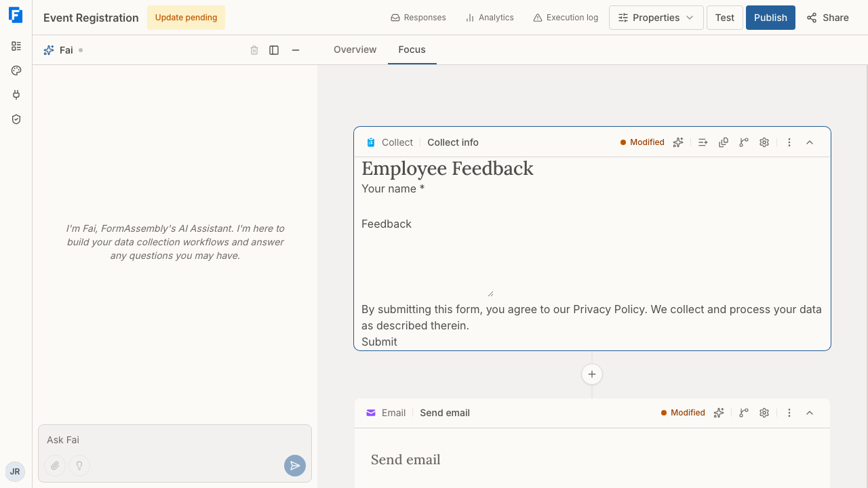This screenshot has height=488, width=868.
Task: Open the Analytics page
Action: [490, 18]
